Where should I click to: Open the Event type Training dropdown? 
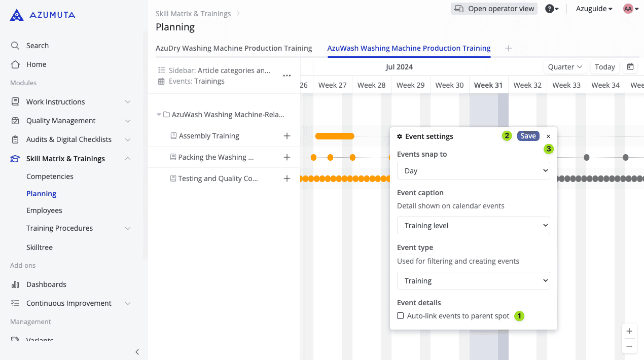tap(473, 281)
